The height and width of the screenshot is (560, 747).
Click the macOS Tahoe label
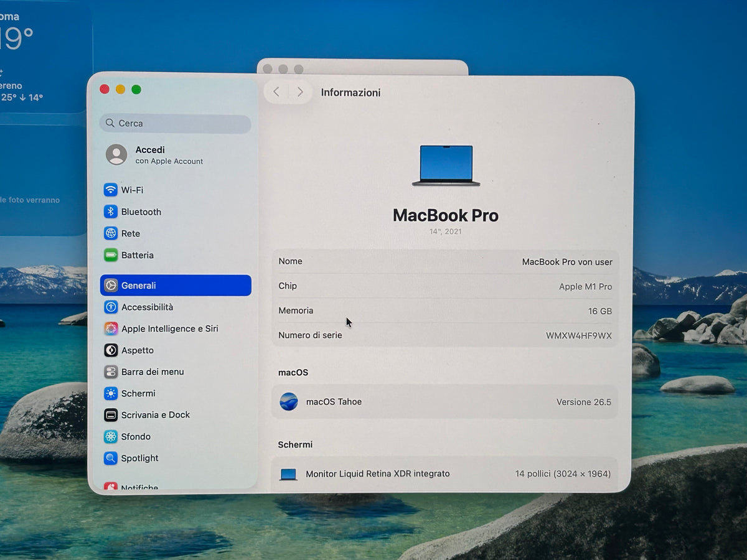click(x=334, y=402)
